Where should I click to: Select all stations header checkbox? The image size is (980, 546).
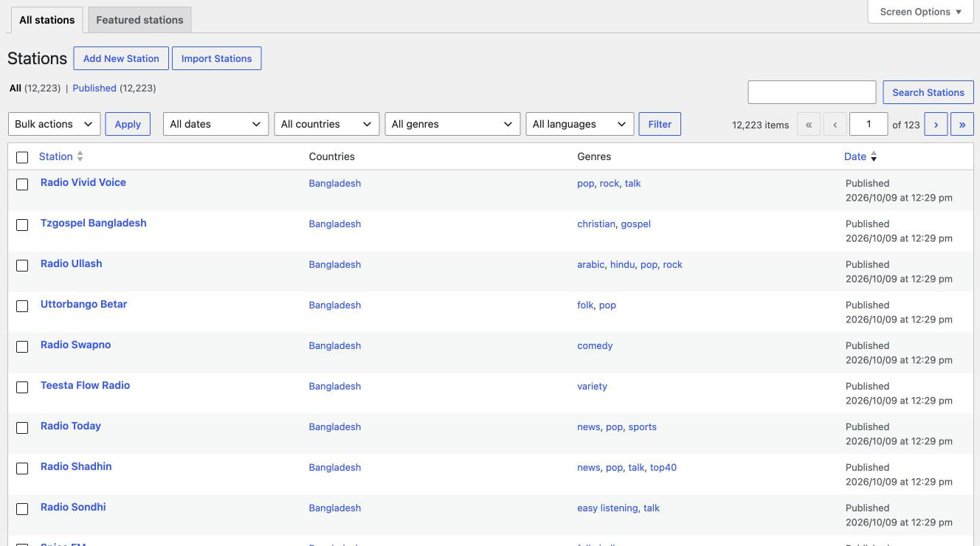22,157
